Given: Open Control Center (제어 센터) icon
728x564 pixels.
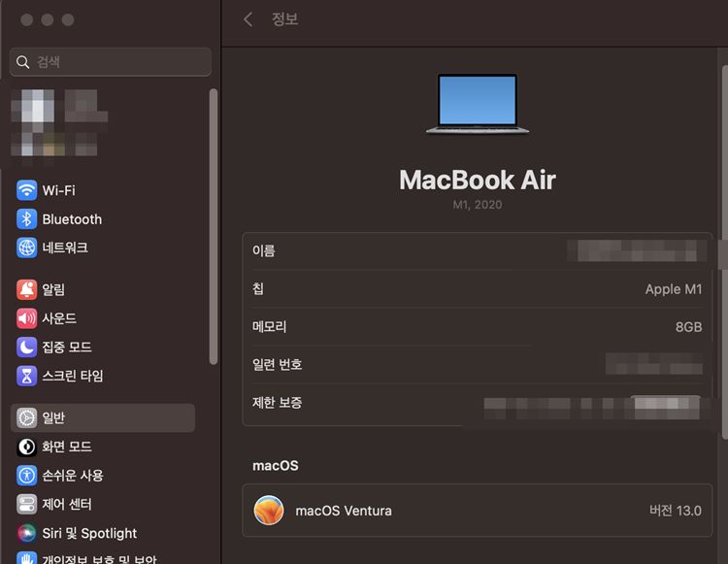Looking at the screenshot, I should [x=26, y=504].
